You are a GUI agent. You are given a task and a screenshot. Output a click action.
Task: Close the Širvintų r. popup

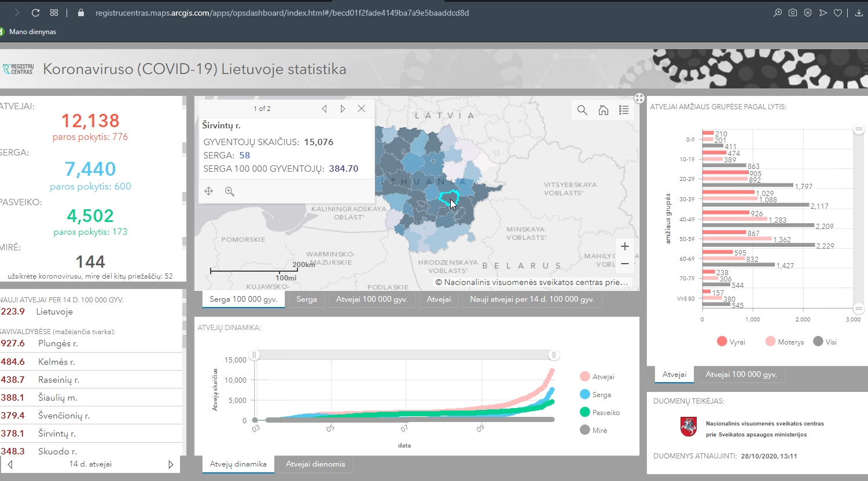coord(361,109)
